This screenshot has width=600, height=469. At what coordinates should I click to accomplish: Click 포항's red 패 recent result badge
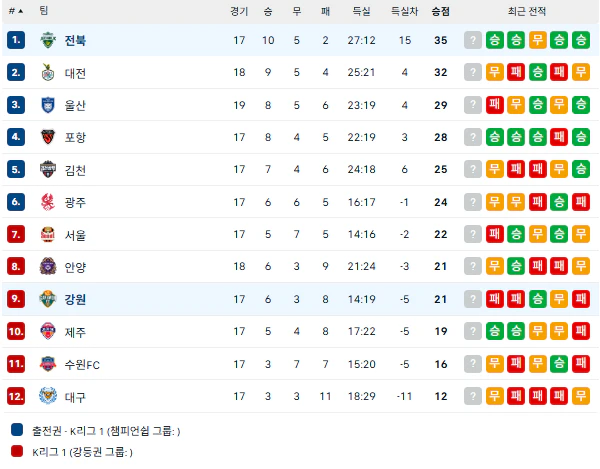pyautogui.click(x=559, y=137)
